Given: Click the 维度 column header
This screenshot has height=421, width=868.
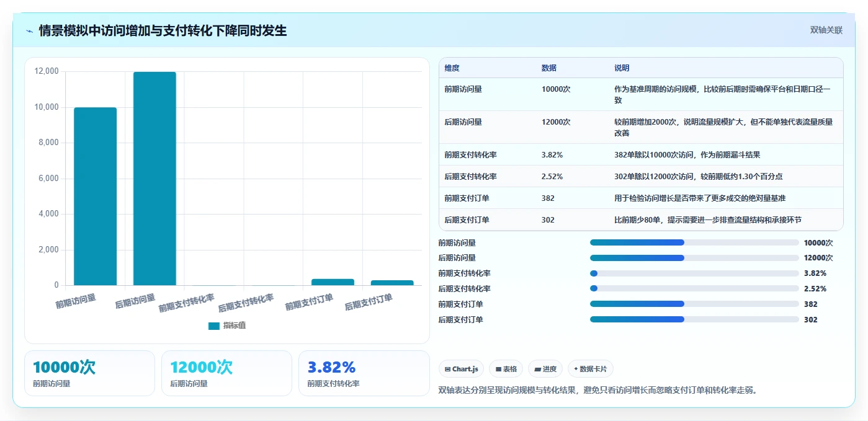Looking at the screenshot, I should click(452, 68).
